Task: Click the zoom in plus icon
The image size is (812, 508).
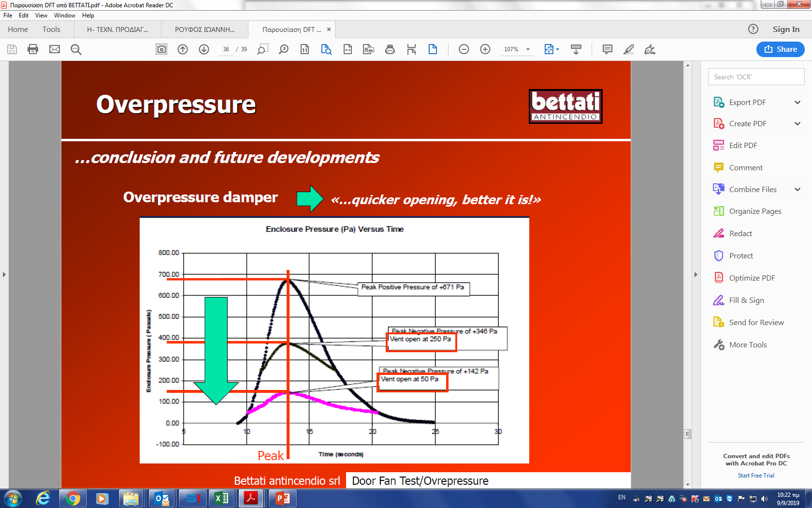Action: [x=485, y=49]
